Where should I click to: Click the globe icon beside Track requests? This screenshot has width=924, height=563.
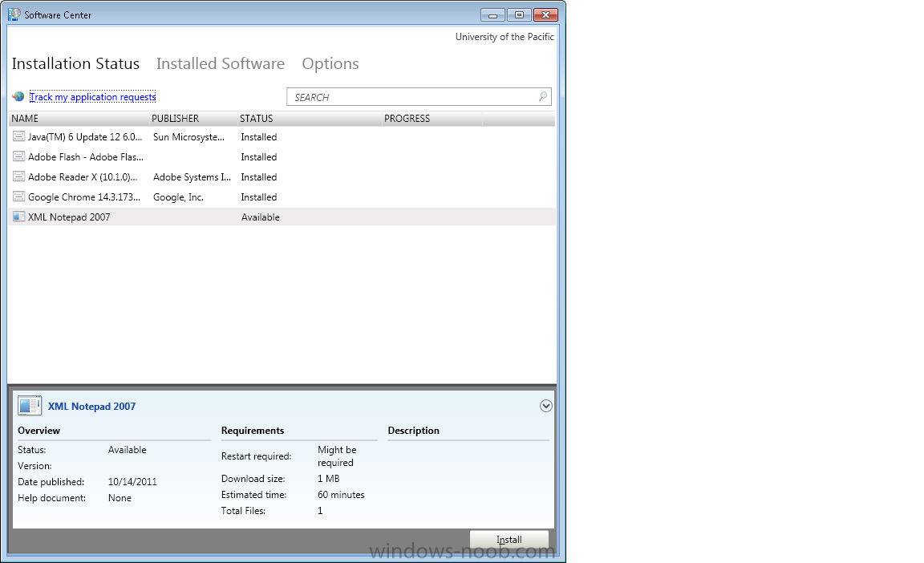[x=18, y=96]
